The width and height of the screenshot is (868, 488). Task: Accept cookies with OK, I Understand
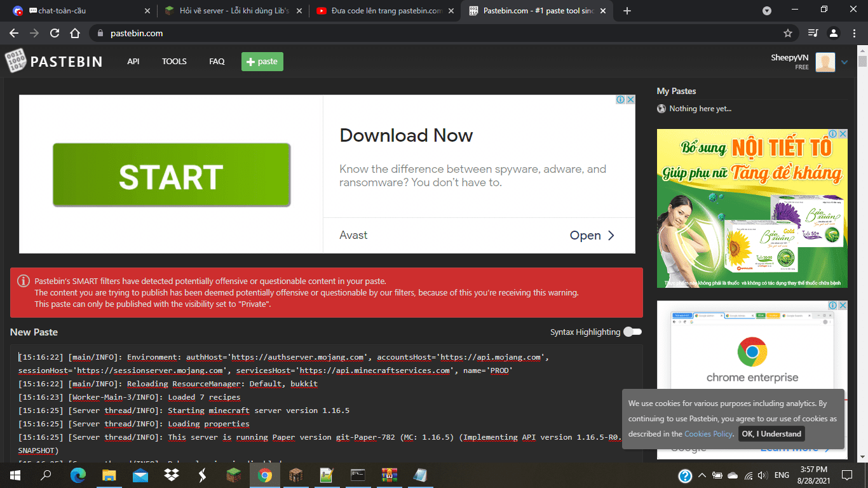coord(771,434)
